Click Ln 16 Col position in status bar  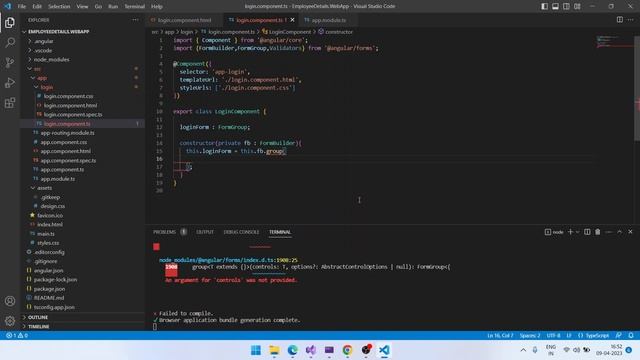[500, 335]
